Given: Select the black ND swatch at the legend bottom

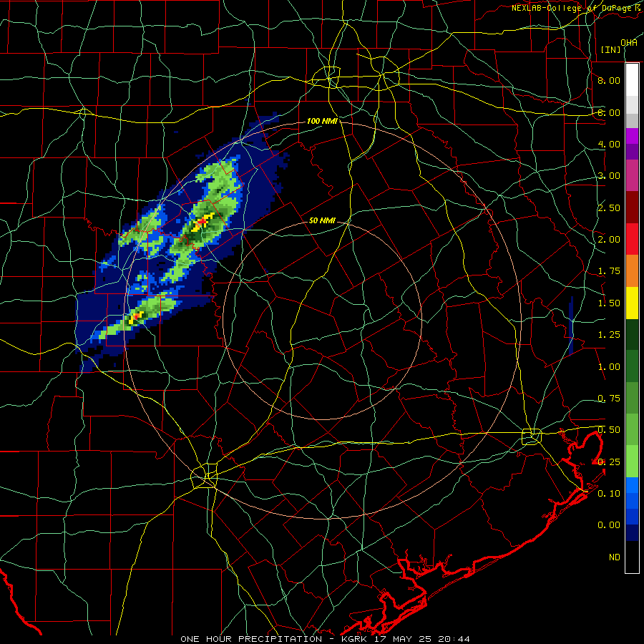Looking at the screenshot, I should [632, 557].
